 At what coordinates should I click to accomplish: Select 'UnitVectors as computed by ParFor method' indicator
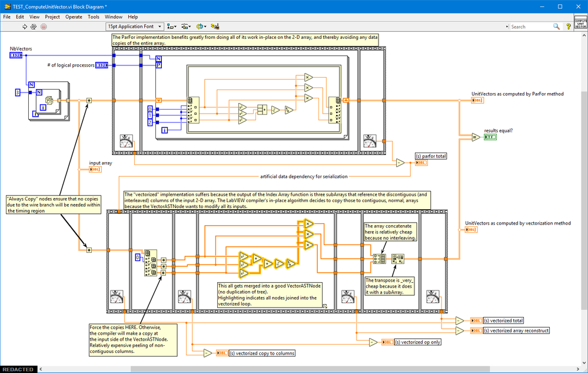tap(477, 100)
